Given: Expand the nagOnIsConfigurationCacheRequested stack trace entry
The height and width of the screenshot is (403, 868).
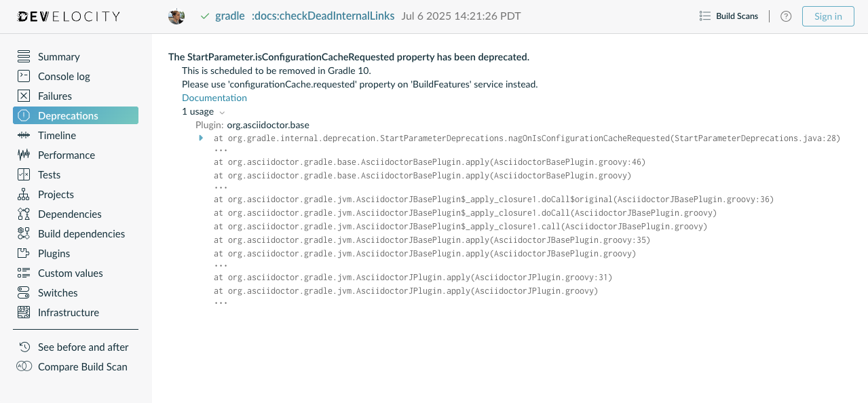Looking at the screenshot, I should pyautogui.click(x=200, y=138).
